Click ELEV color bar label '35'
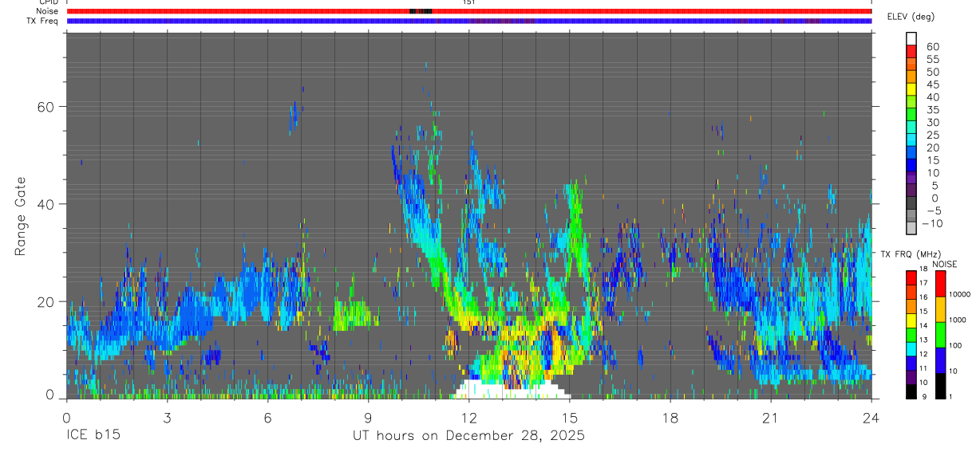 point(932,110)
